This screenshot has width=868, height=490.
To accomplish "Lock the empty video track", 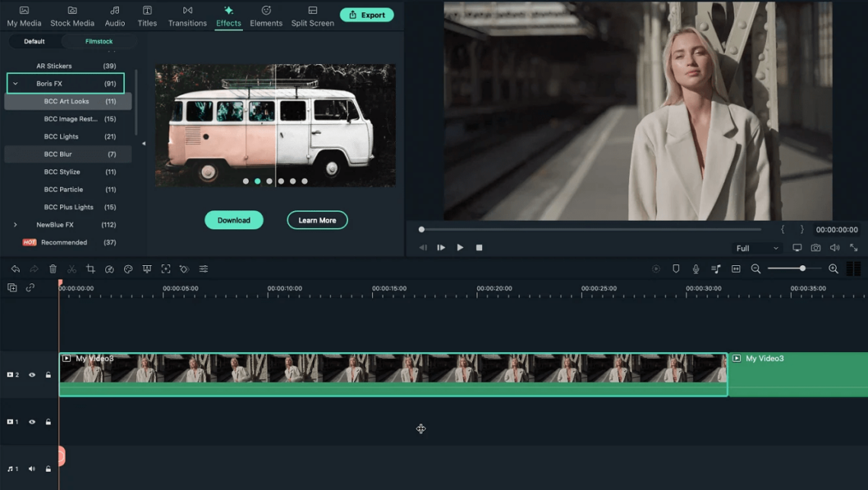I will click(49, 421).
